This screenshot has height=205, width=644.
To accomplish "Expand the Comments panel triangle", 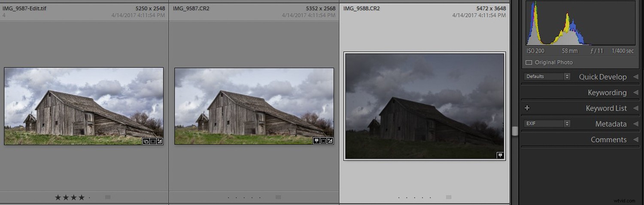I will pos(636,139).
